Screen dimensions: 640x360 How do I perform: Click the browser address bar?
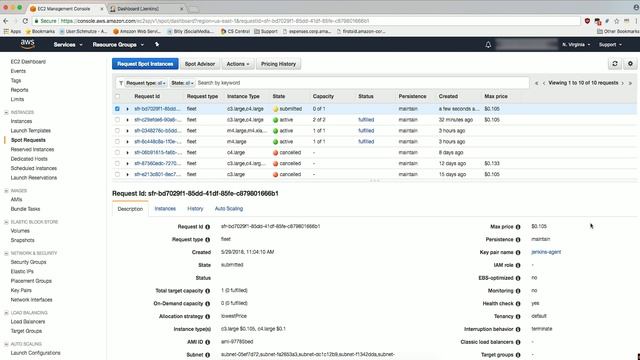(306, 21)
